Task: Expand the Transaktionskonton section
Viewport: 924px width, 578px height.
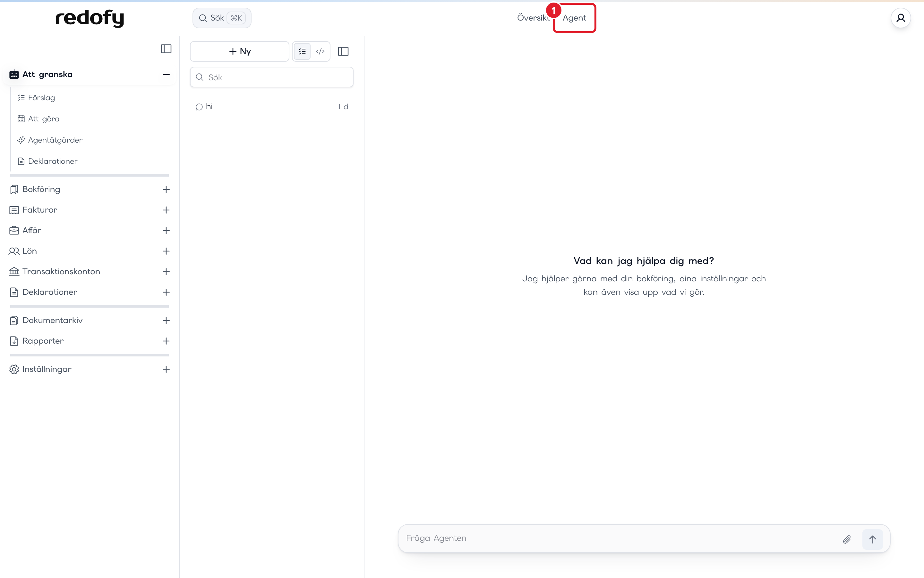Action: (x=166, y=272)
